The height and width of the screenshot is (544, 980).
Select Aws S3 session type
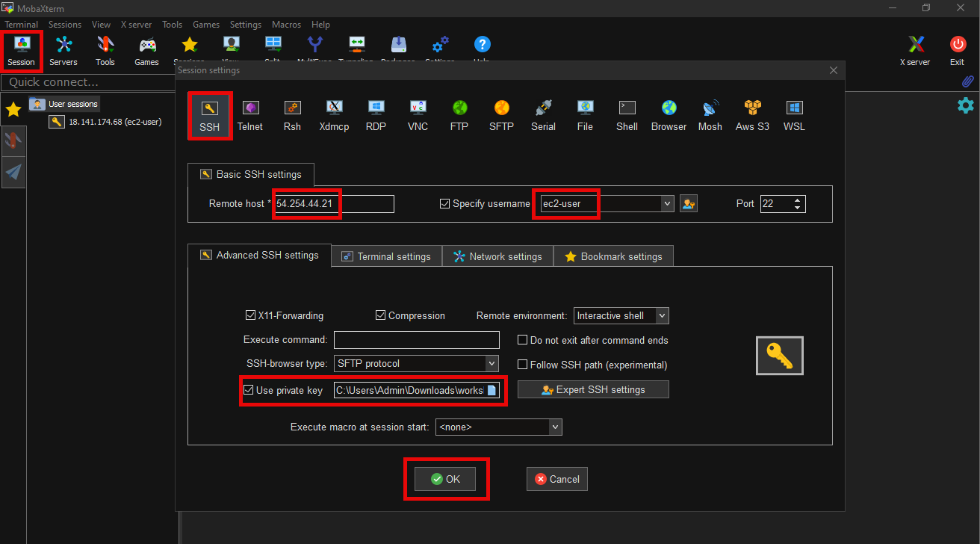click(x=752, y=116)
